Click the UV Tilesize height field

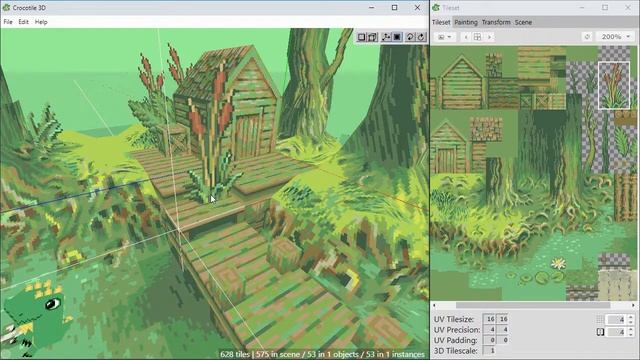(x=502, y=319)
